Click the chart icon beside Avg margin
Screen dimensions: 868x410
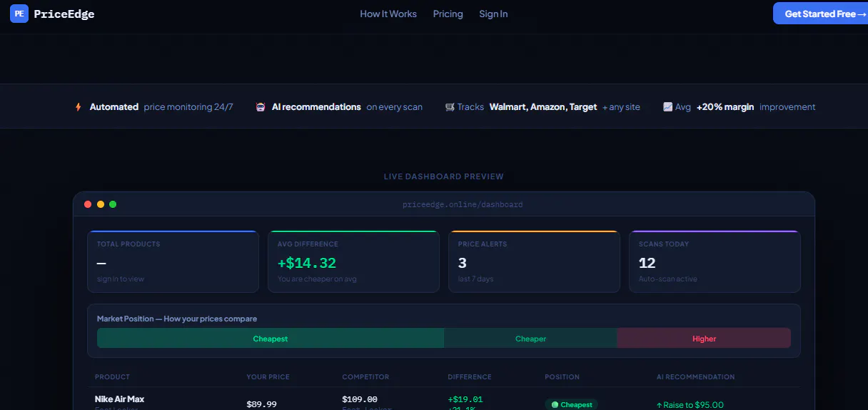[667, 107]
